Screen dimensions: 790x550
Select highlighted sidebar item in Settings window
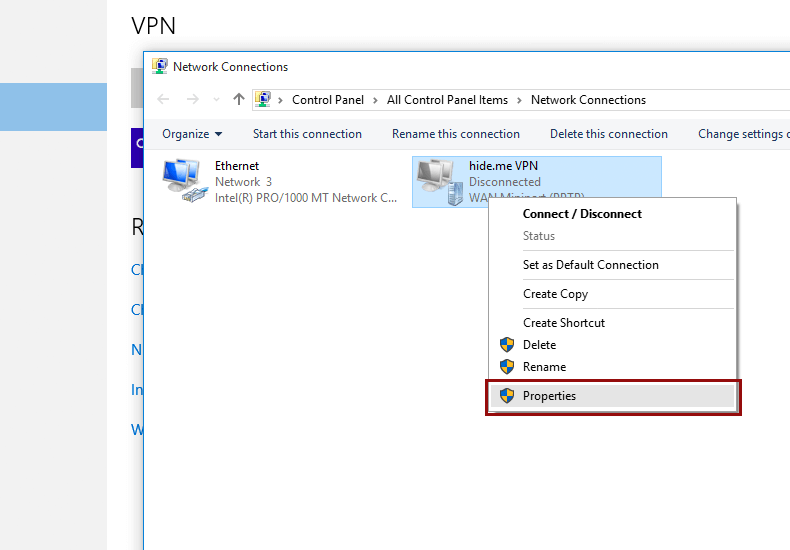pyautogui.click(x=53, y=107)
